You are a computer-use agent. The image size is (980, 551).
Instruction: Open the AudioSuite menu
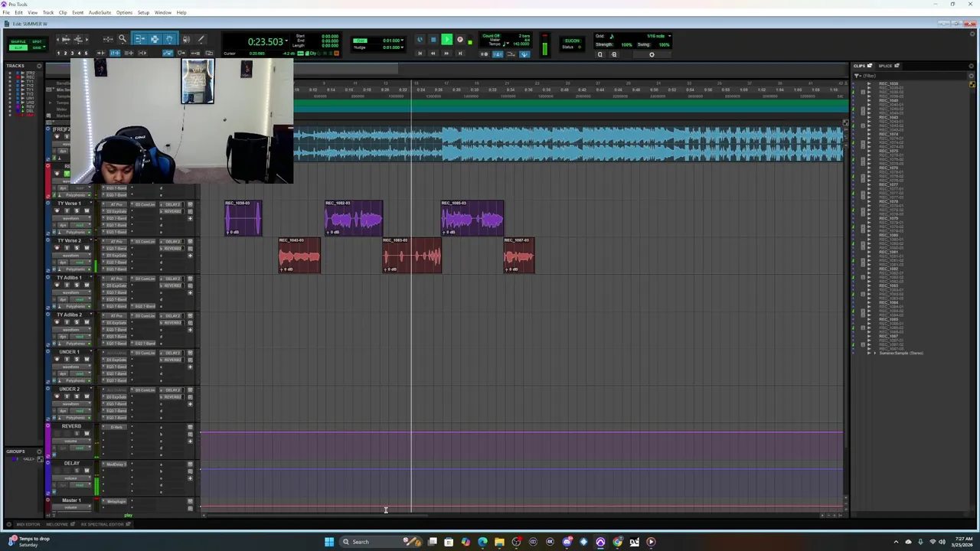[100, 12]
